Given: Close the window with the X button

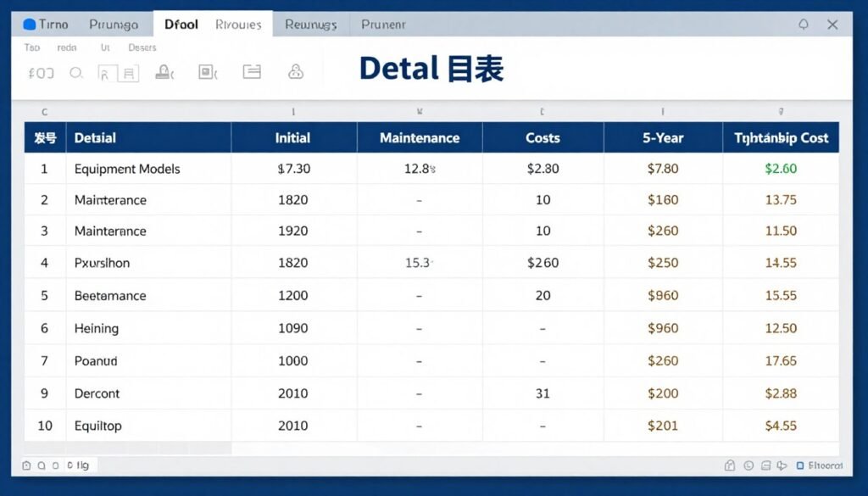Looking at the screenshot, I should click(x=832, y=25).
